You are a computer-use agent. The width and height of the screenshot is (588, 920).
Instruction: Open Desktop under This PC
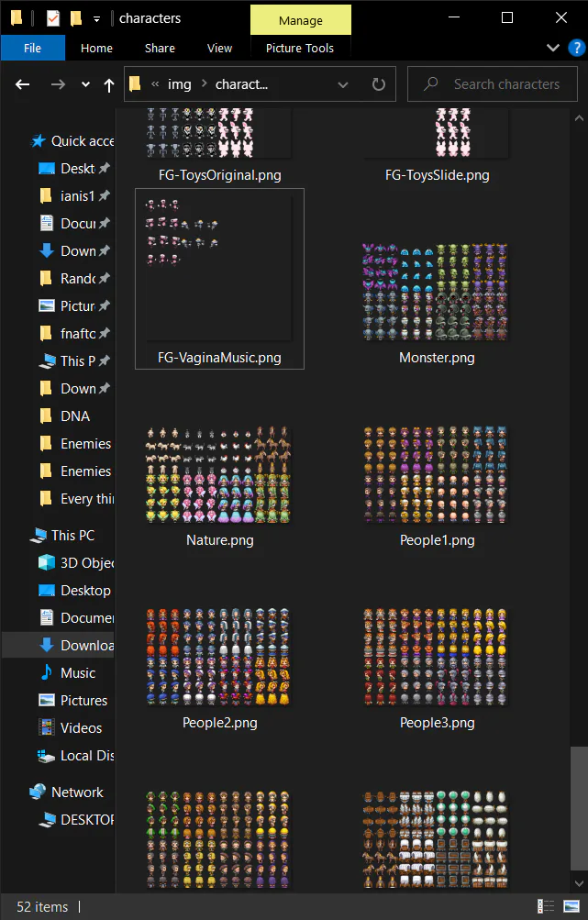[x=75, y=591]
